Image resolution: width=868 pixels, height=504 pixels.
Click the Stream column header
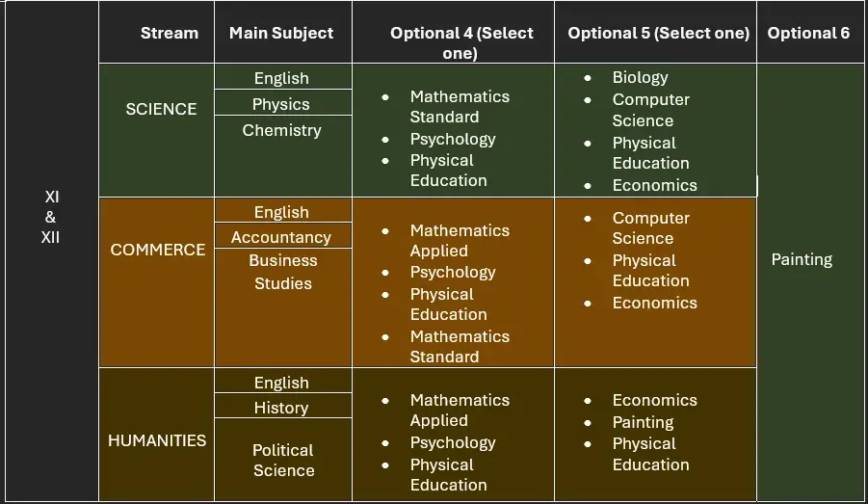pyautogui.click(x=169, y=33)
